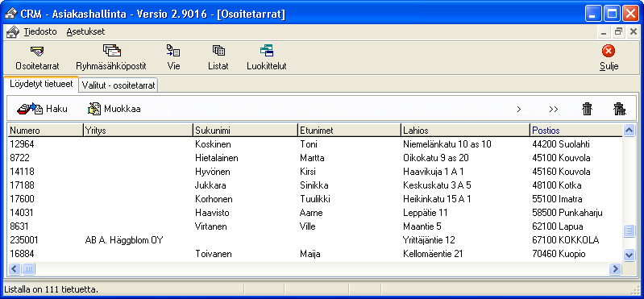Click the horizontal scrollbar thumb
This screenshot has height=299, width=644.
pos(28,269)
